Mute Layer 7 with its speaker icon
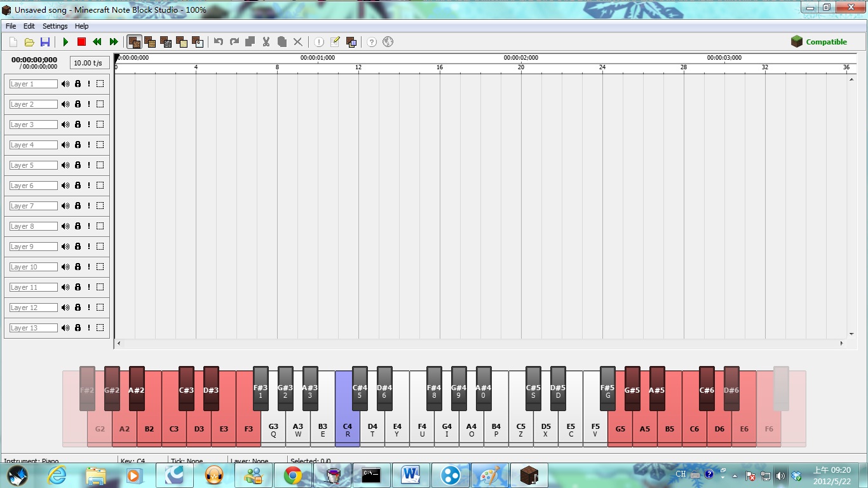The image size is (868, 488). pos(65,206)
